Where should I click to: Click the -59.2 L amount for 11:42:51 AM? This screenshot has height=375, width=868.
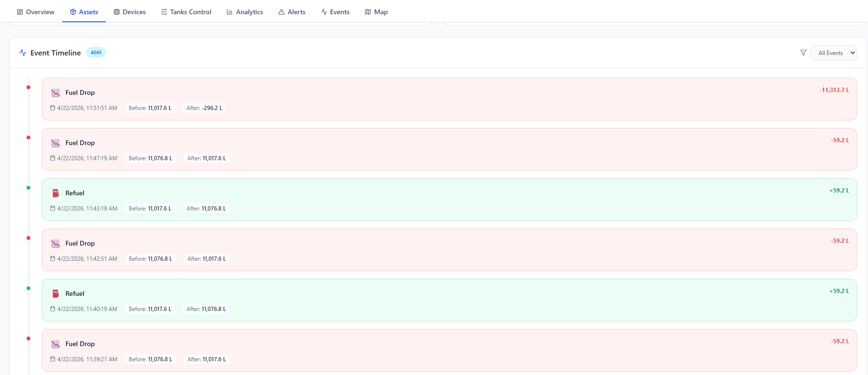(840, 241)
